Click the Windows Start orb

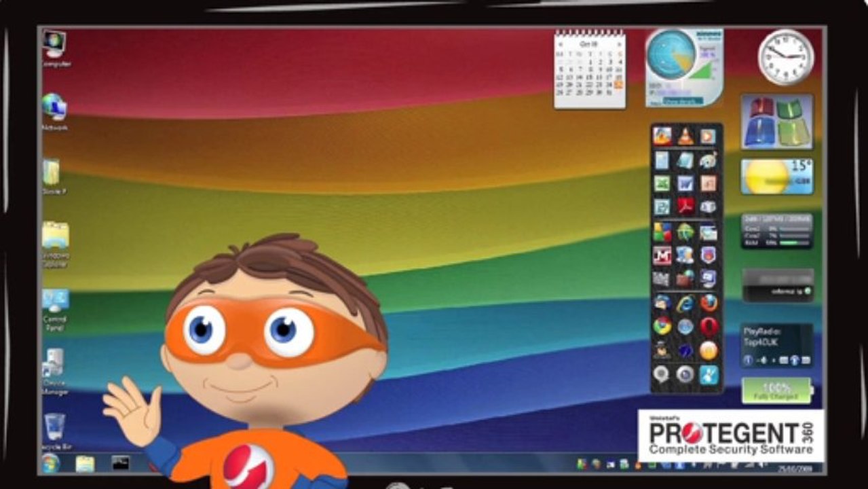[51, 463]
